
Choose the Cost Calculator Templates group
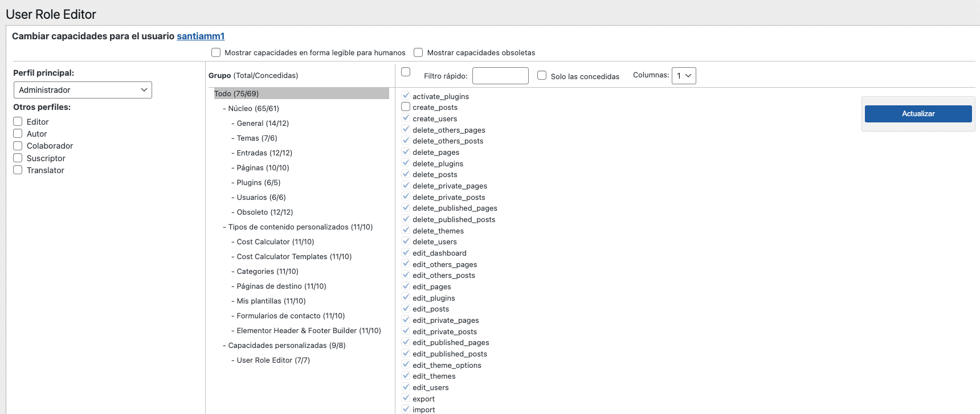[294, 257]
